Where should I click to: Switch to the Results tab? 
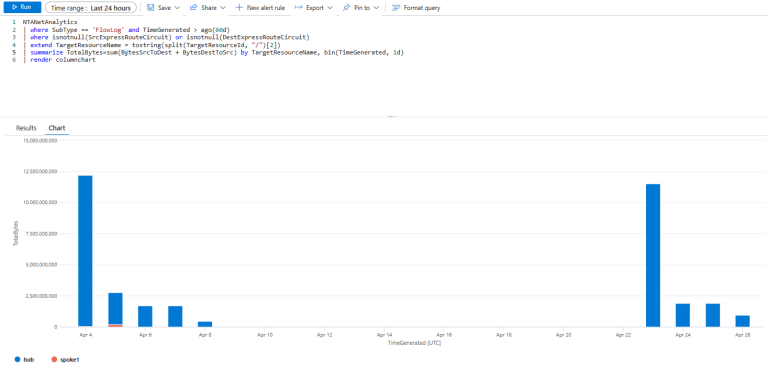26,128
